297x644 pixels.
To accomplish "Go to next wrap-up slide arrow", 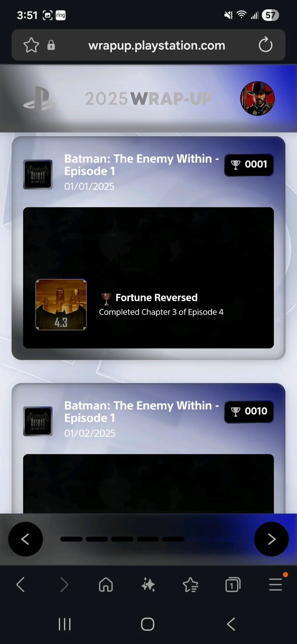I will 271,539.
